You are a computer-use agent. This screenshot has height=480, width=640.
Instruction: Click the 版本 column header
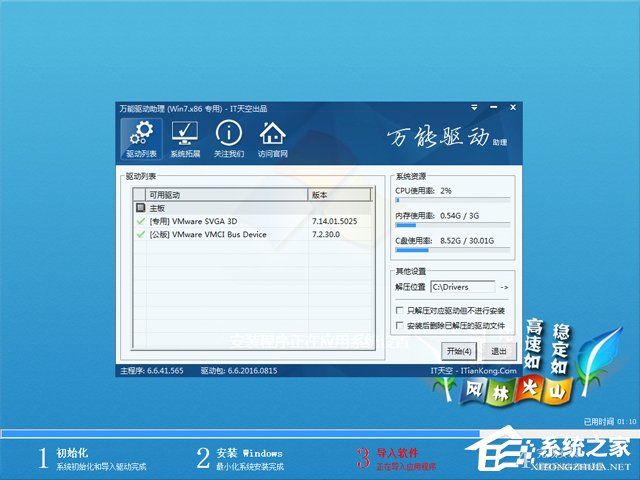(x=339, y=195)
